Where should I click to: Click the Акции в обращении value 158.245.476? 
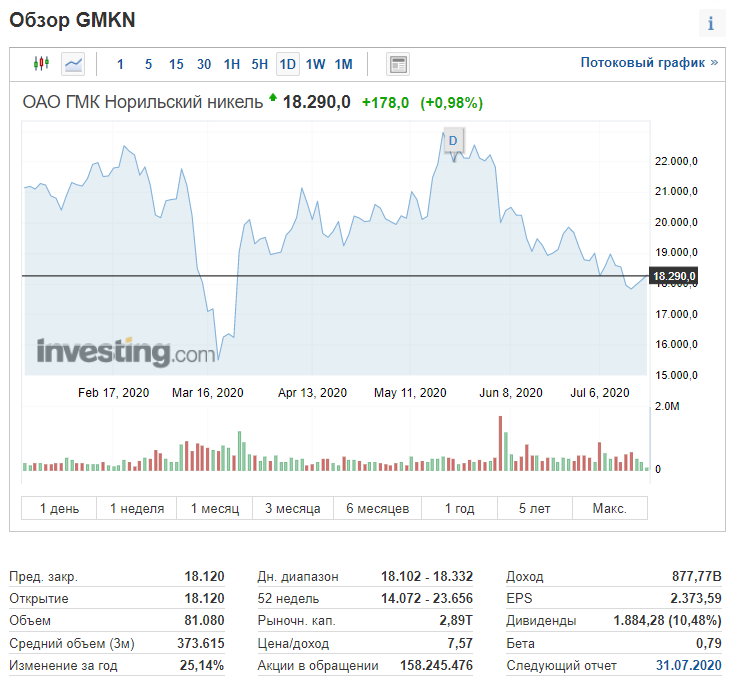(436, 665)
